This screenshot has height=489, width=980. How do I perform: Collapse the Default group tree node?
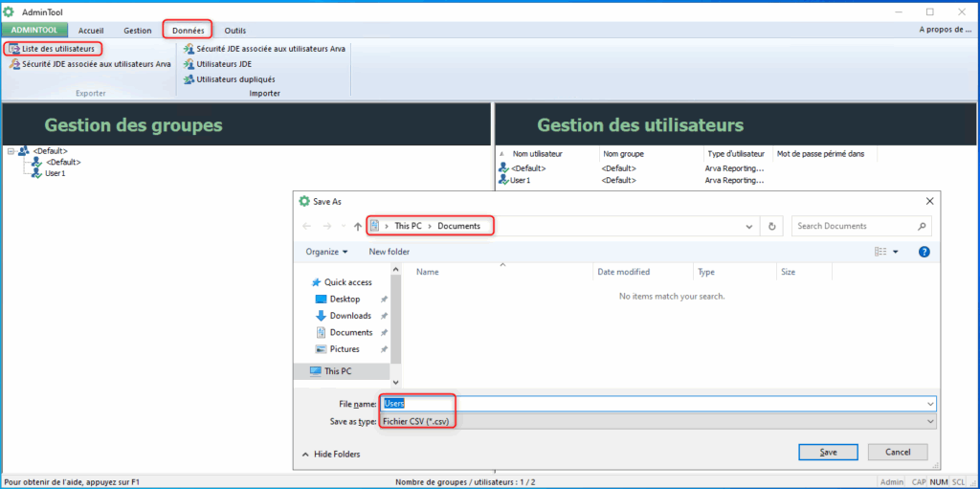11,151
